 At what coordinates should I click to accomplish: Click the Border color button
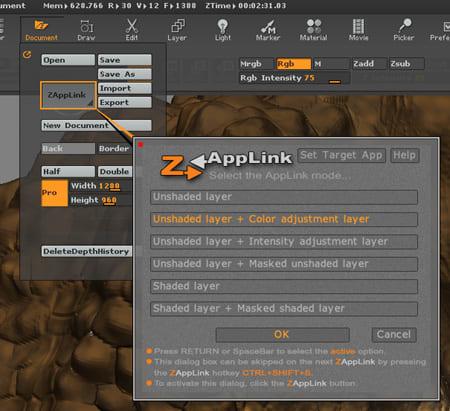click(115, 148)
